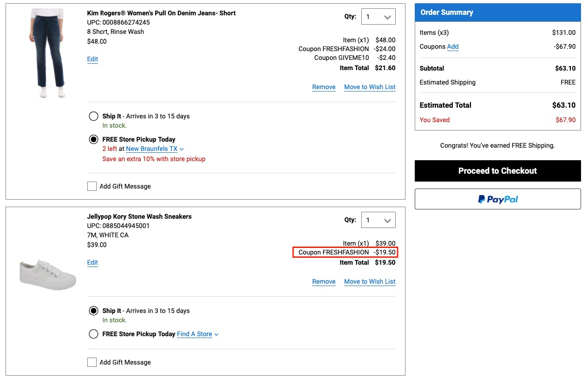
Task: Click Edit link for Jellypop sneakers
Action: pos(92,262)
